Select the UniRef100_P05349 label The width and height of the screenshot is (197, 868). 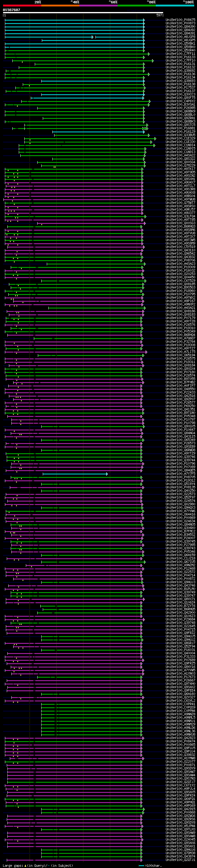coord(180,332)
